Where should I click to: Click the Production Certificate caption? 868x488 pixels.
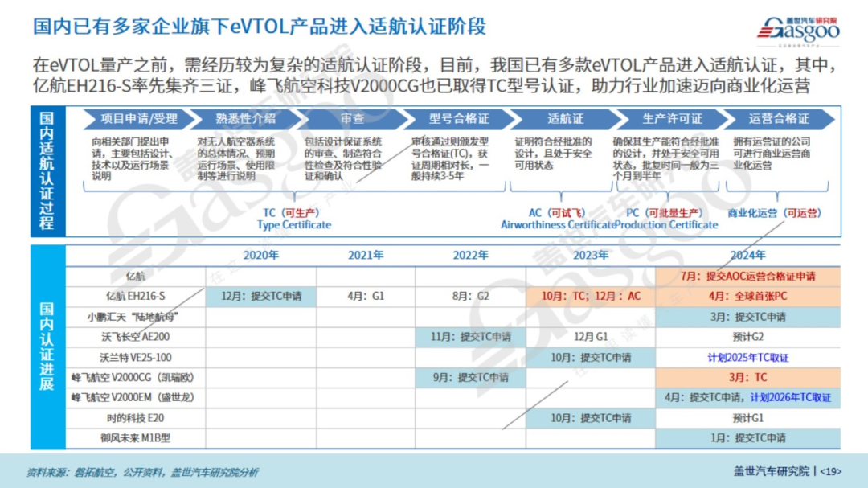coord(666,225)
